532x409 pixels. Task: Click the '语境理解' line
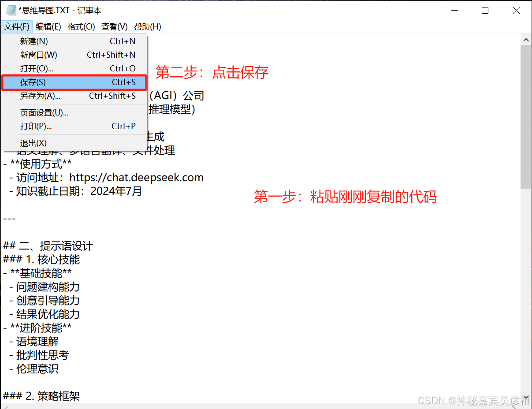pyautogui.click(x=34, y=342)
